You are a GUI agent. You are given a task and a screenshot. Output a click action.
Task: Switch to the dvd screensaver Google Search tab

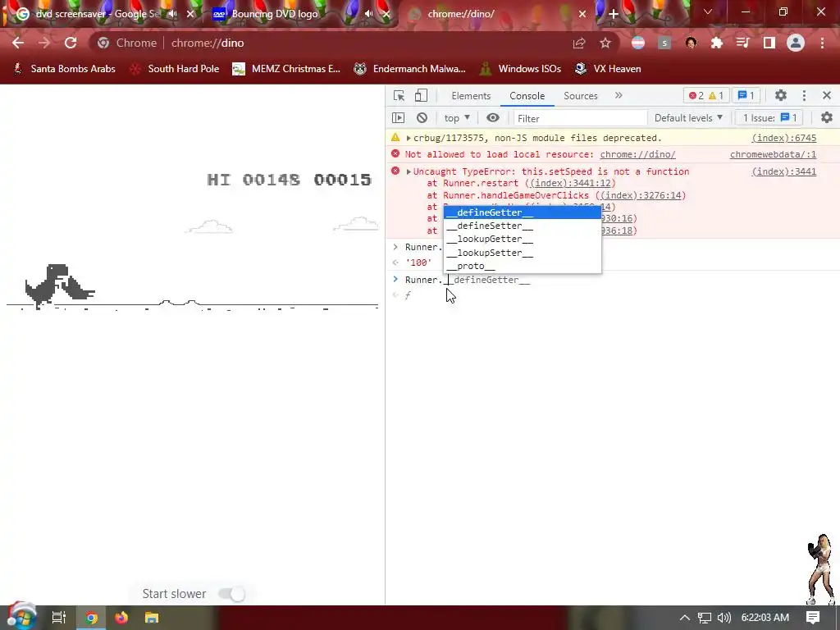[x=97, y=14]
